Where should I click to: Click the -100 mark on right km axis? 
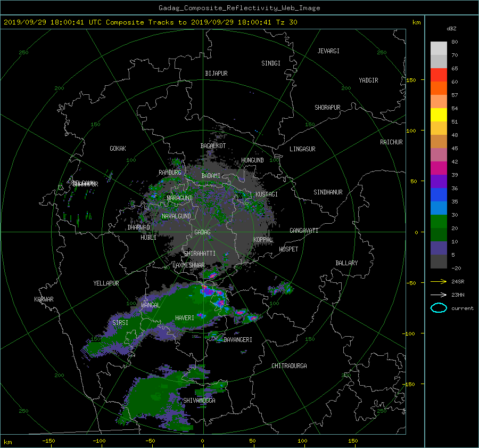pyautogui.click(x=410, y=333)
